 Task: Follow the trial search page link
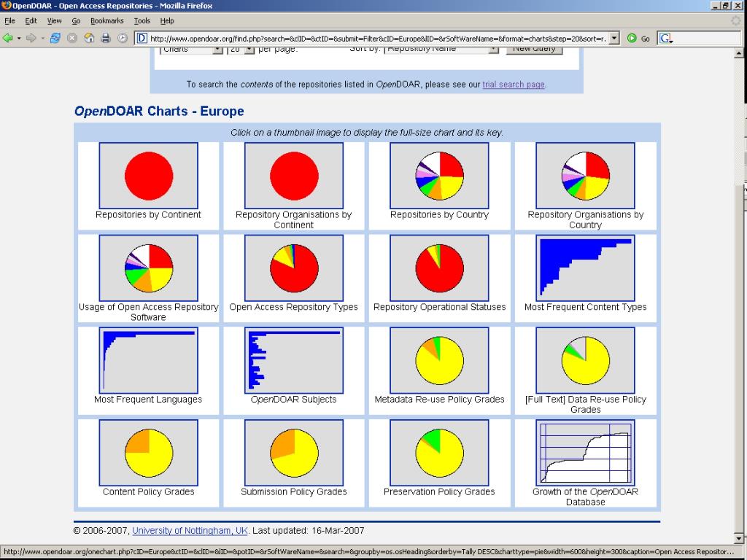tap(514, 85)
